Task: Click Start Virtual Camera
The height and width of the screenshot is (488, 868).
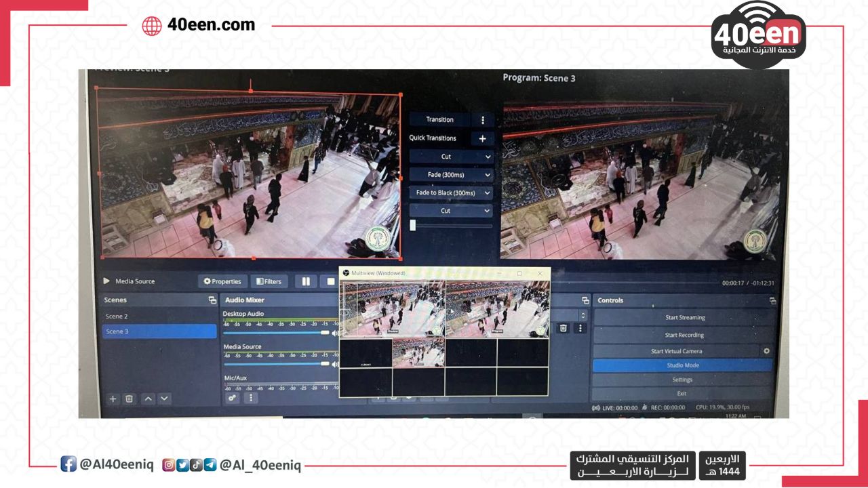Action: [x=676, y=351]
